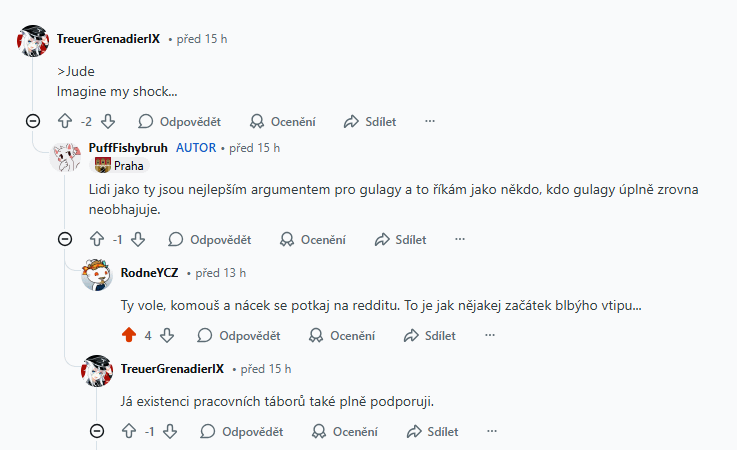Upvote PuffFishybruh's gulag comment
The height and width of the screenshot is (450, 737).
point(97,239)
